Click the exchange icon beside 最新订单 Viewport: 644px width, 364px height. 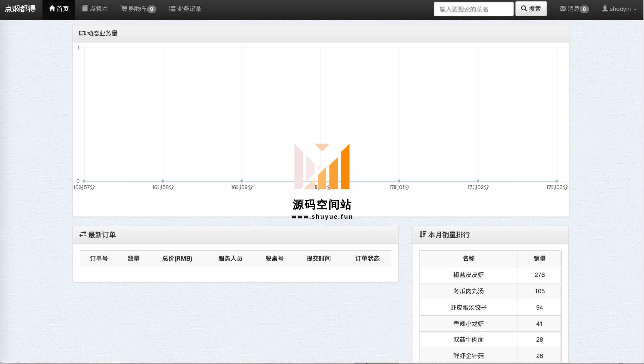tap(83, 234)
